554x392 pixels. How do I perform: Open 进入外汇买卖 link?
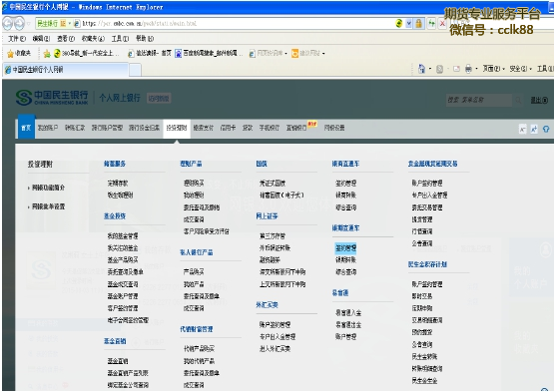point(275,349)
